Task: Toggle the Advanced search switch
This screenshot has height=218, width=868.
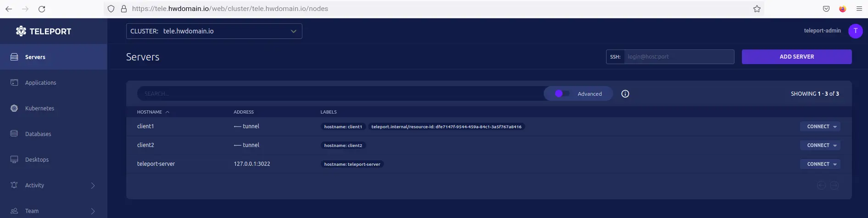Action: (562, 93)
